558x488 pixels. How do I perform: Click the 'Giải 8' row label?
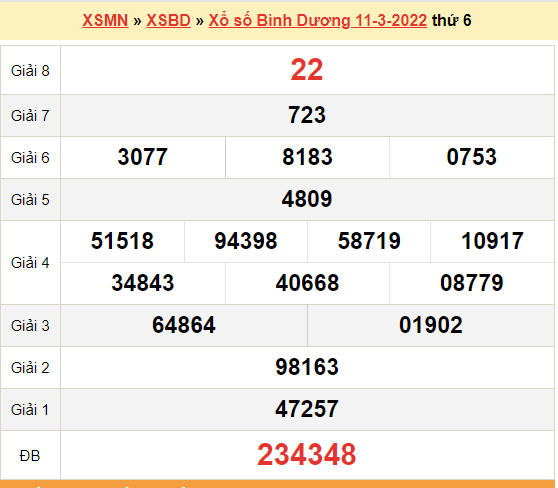click(x=30, y=70)
